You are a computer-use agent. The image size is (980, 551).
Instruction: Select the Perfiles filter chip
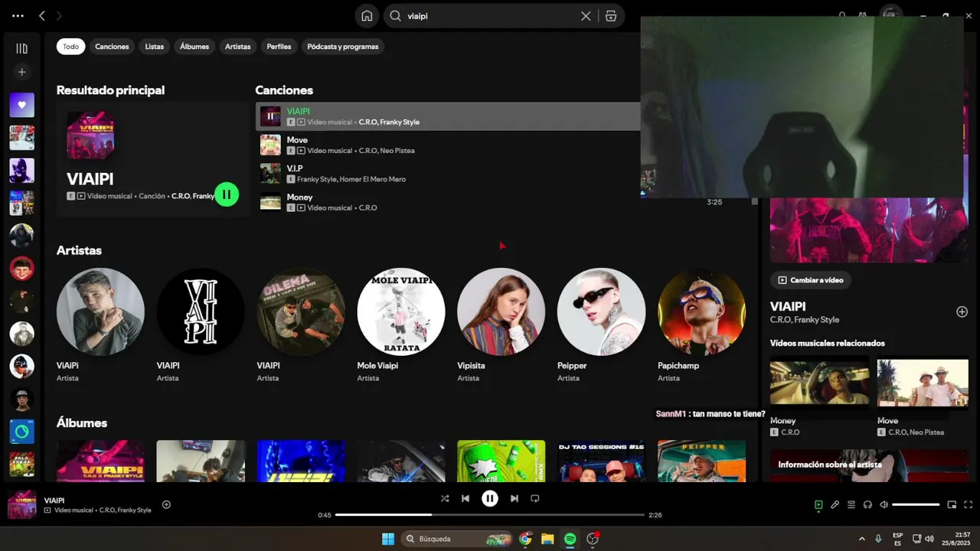pos(279,47)
